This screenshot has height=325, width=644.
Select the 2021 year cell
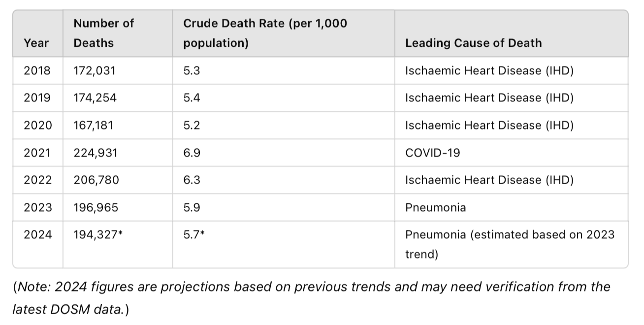37,153
